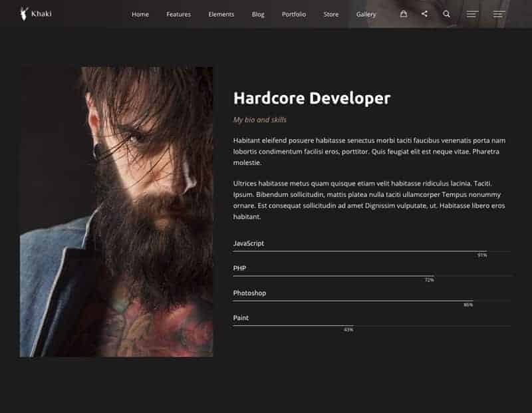Open search with the magnifier icon
The image size is (532, 413).
click(x=446, y=14)
